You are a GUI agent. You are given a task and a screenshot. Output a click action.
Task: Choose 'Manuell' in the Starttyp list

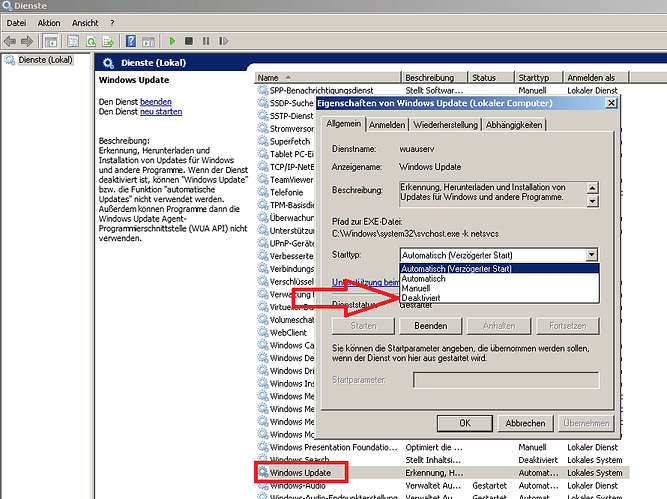click(499, 288)
